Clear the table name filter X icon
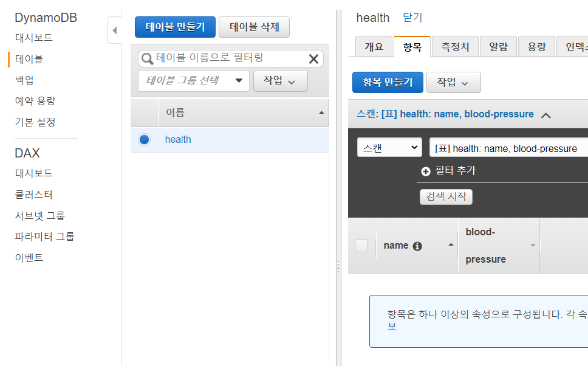588x366 pixels. tap(313, 58)
